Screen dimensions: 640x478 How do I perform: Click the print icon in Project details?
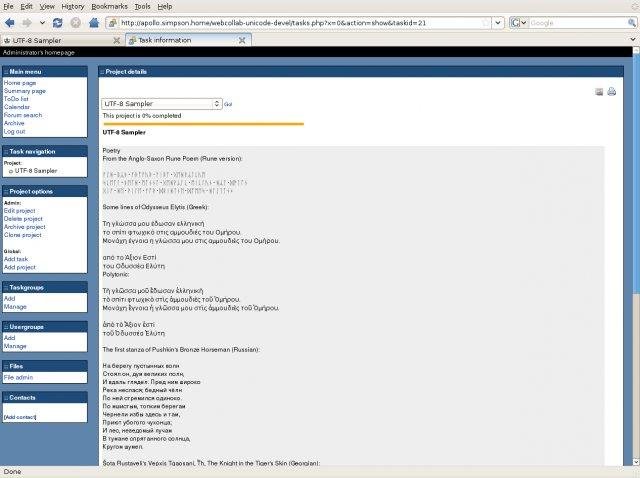tap(611, 91)
